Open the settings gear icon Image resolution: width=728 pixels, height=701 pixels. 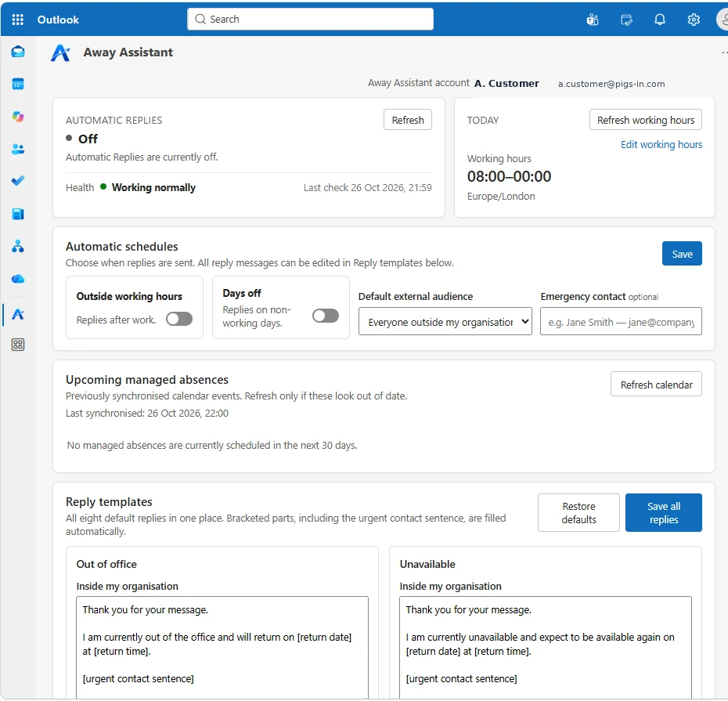[694, 20]
